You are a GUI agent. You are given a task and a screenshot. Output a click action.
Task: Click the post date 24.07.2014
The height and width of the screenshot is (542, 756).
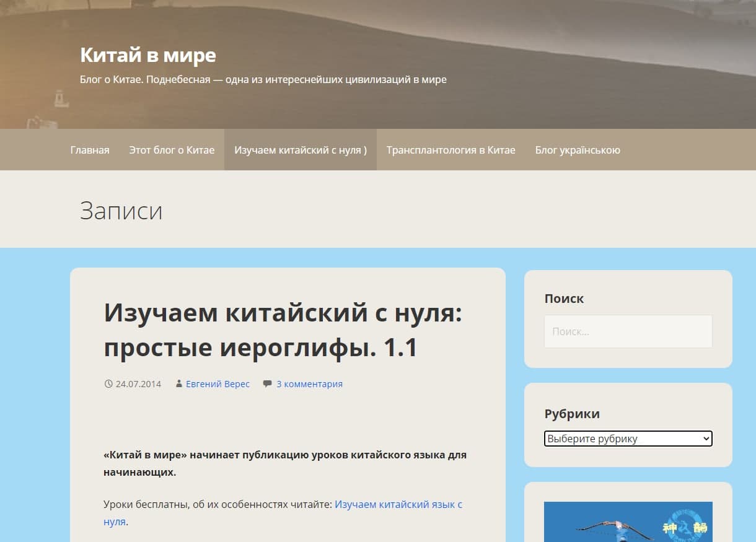(138, 384)
